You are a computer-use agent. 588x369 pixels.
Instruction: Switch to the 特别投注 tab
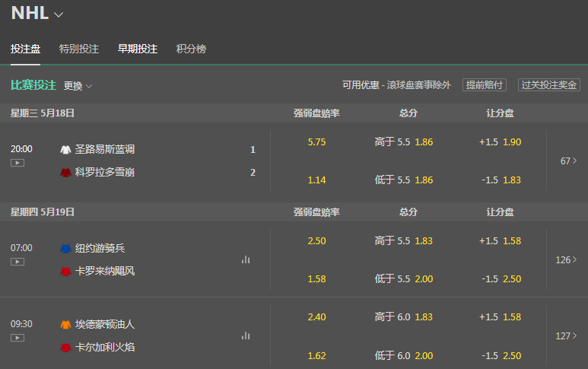pos(79,49)
